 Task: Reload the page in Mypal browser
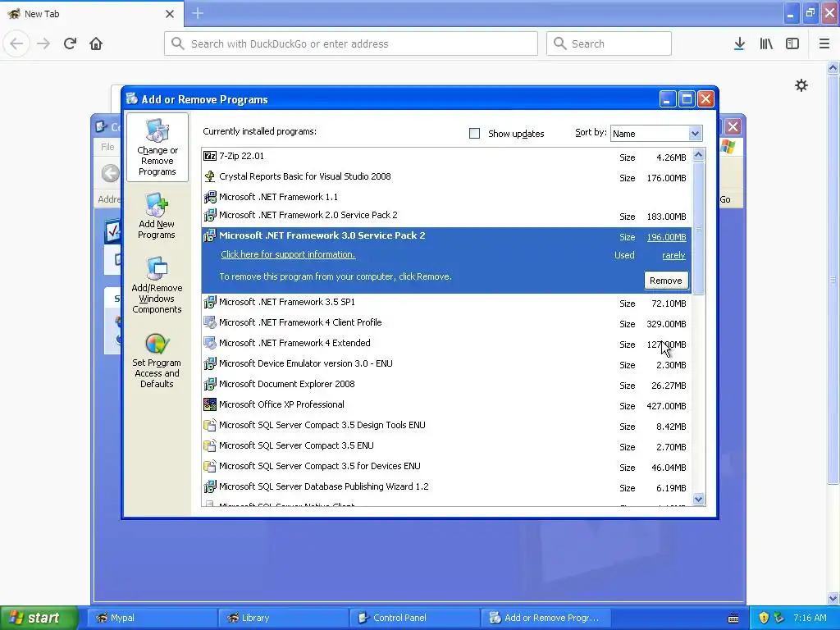[70, 43]
